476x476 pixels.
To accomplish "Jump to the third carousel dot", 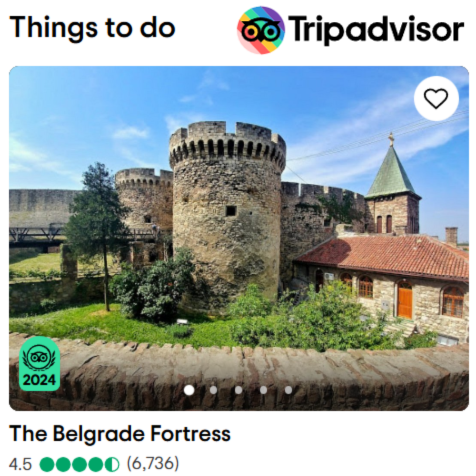I will pos(239,390).
